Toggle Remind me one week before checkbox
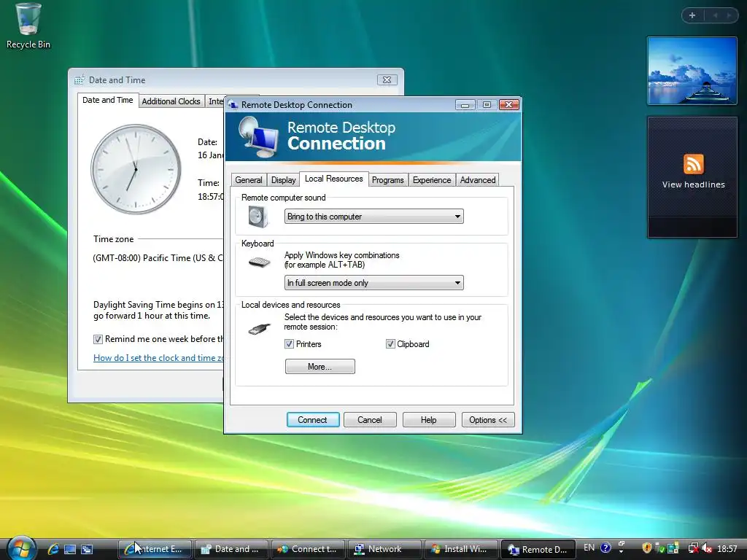747x560 pixels. [x=98, y=339]
